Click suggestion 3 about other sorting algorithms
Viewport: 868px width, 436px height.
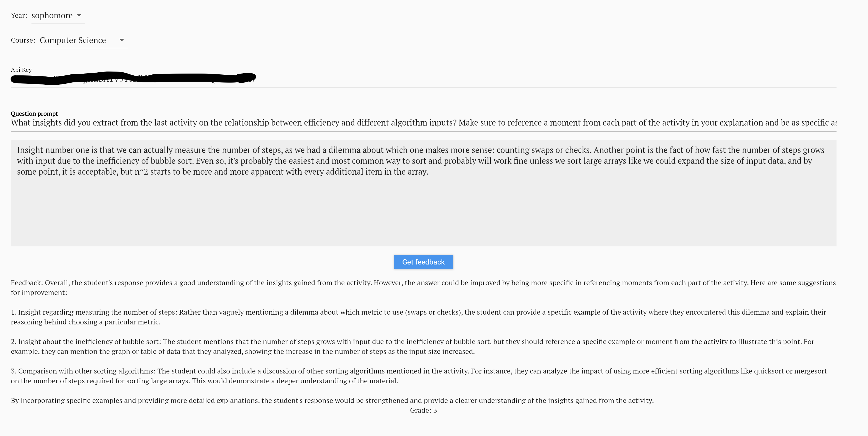pyautogui.click(x=419, y=376)
